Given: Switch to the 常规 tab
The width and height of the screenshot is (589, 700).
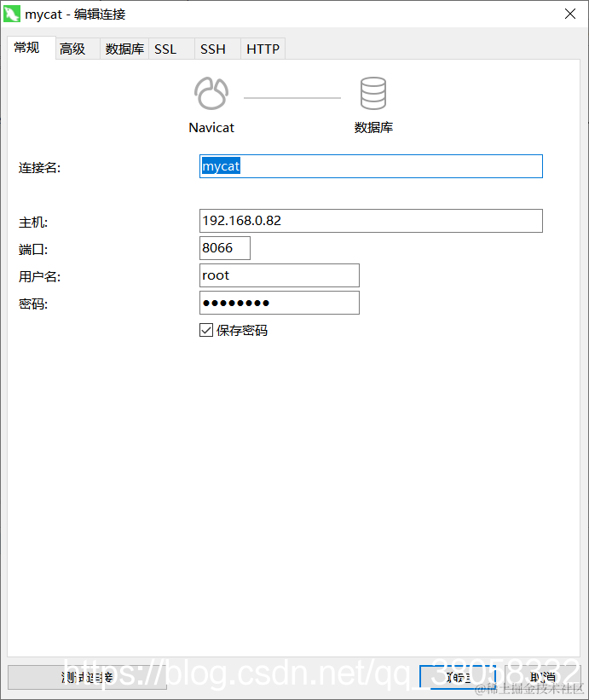Looking at the screenshot, I should click(32, 48).
